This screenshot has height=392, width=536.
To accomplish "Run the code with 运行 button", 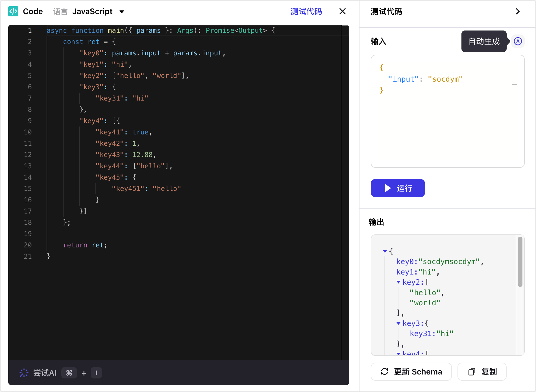I will click(x=398, y=188).
